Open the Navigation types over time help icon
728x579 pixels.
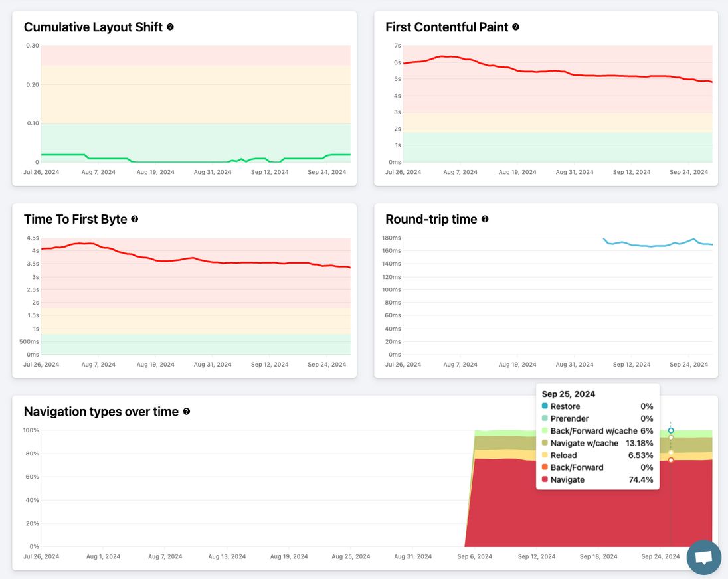click(x=187, y=412)
